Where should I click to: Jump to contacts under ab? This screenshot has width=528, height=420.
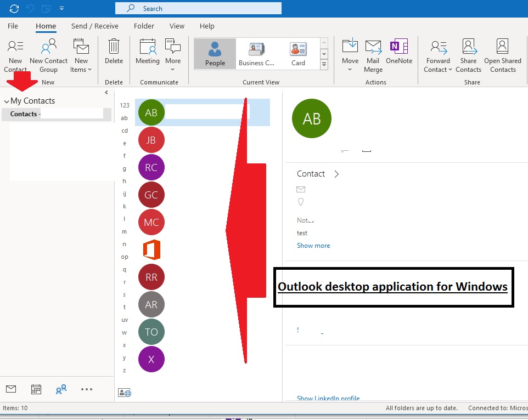tap(124, 118)
